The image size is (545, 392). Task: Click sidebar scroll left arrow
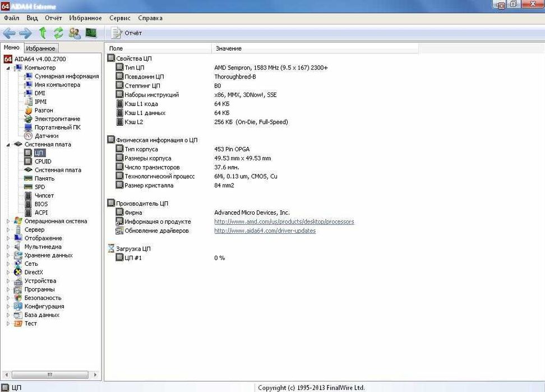click(6, 375)
